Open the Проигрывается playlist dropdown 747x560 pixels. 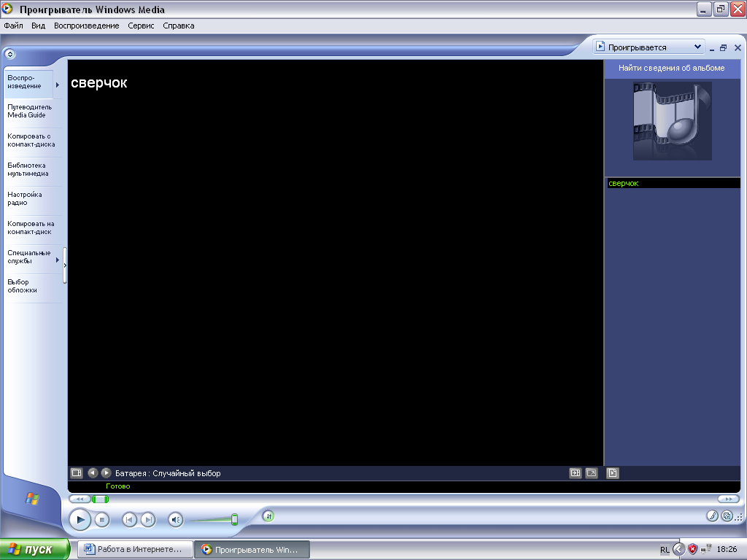pos(649,47)
